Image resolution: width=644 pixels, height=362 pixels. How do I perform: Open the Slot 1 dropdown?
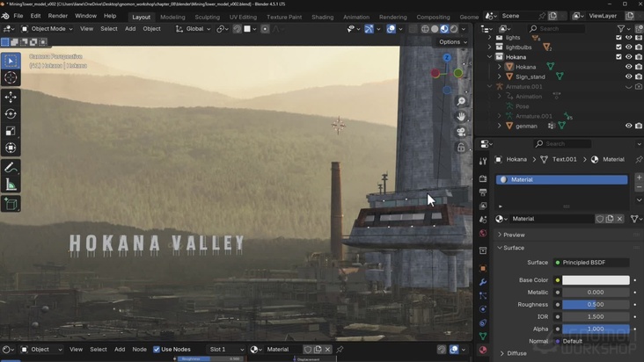point(226,350)
